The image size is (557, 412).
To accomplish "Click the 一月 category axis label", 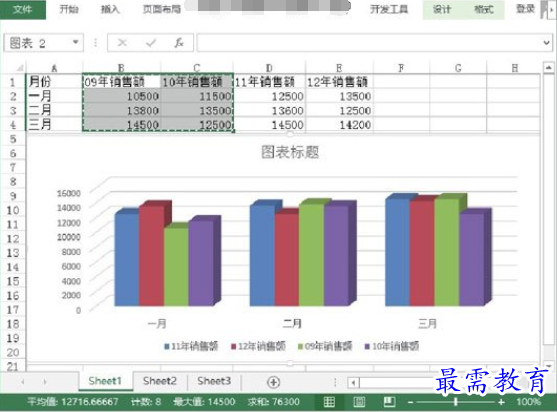I will click(157, 324).
